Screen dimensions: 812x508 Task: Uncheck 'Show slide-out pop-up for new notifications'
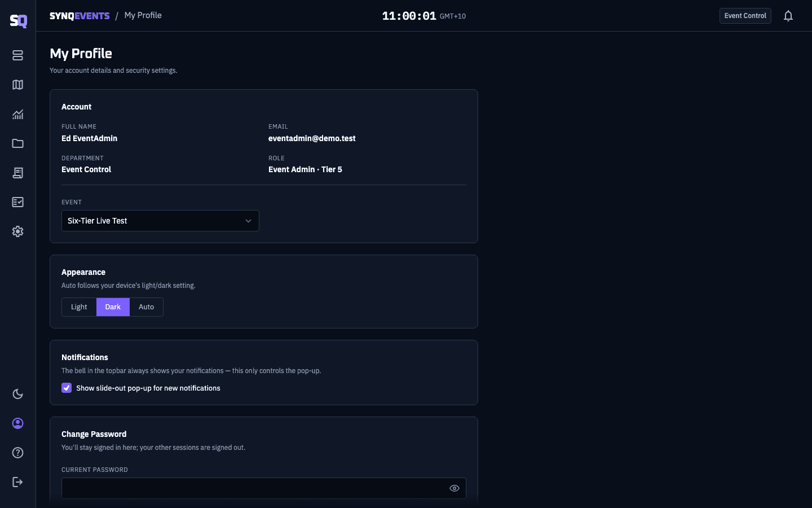click(x=67, y=388)
